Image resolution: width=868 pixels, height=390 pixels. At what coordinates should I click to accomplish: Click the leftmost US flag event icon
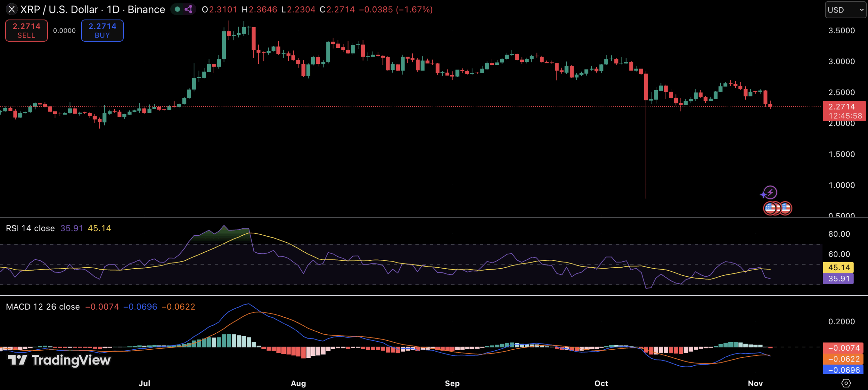(770, 208)
